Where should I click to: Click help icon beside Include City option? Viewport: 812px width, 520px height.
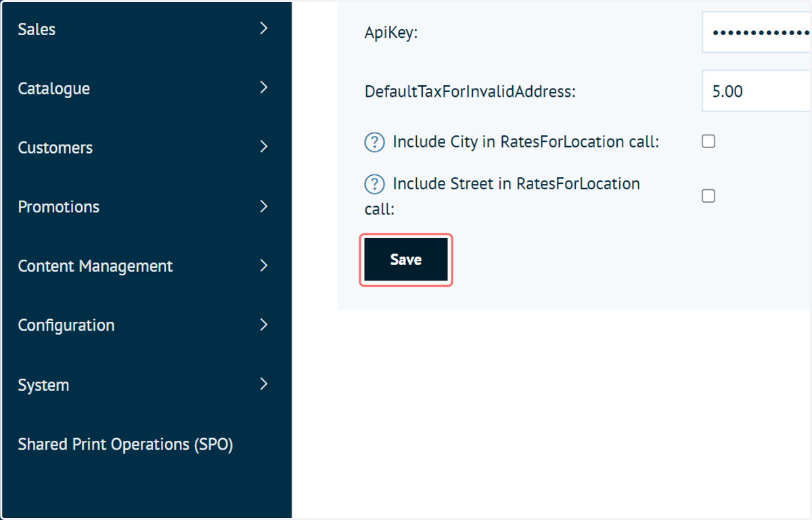click(374, 143)
